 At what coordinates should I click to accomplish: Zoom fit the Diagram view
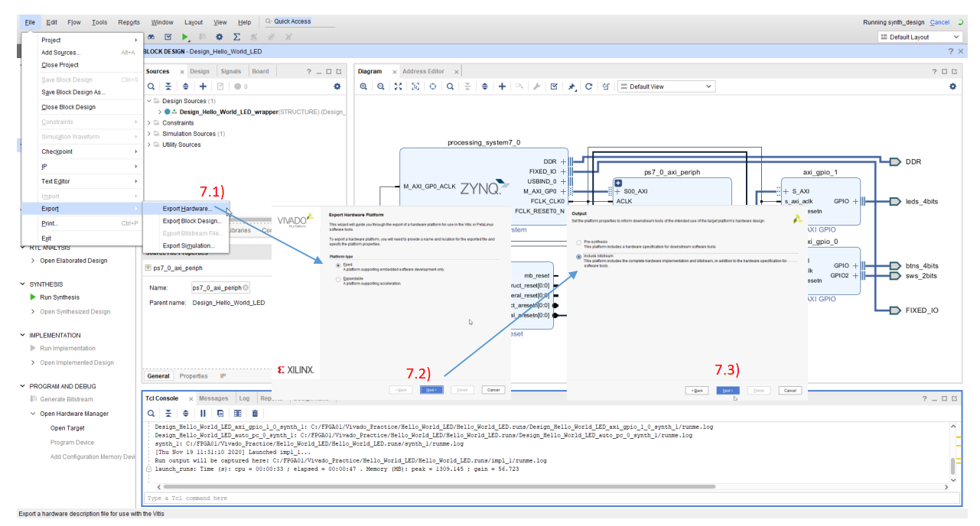point(398,86)
